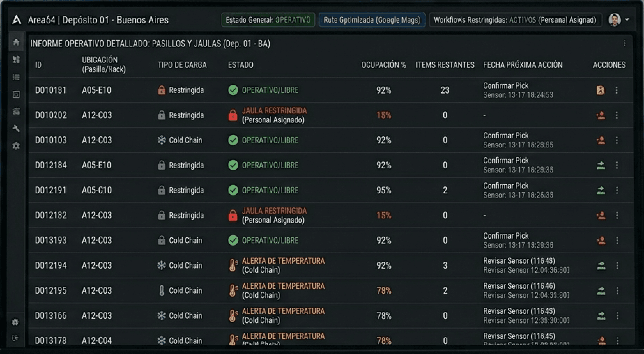Screen dimensions: 644x354
Task: Open more options for row D013193
Action: (617, 240)
